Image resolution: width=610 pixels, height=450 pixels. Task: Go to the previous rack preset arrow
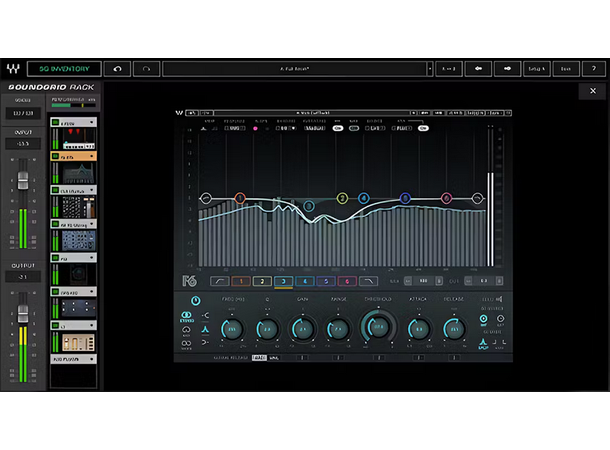[x=479, y=69]
